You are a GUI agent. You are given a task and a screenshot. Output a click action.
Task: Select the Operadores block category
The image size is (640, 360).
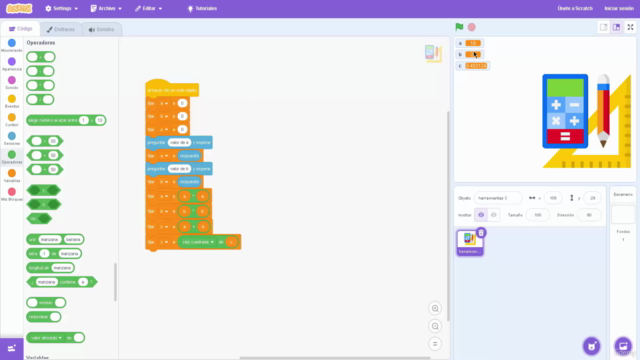pyautogui.click(x=12, y=157)
